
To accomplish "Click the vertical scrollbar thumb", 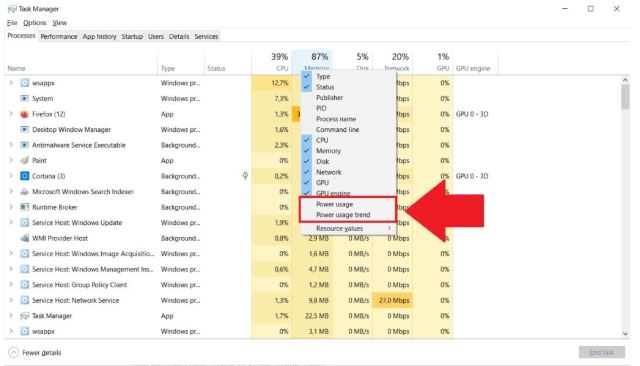I will [625, 97].
